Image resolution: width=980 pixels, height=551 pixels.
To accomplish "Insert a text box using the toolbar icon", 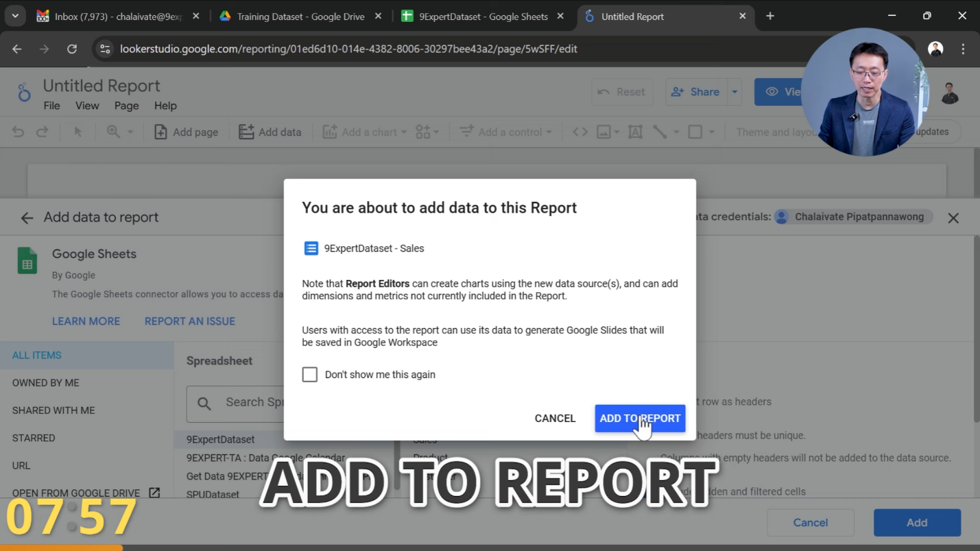I will coord(635,131).
